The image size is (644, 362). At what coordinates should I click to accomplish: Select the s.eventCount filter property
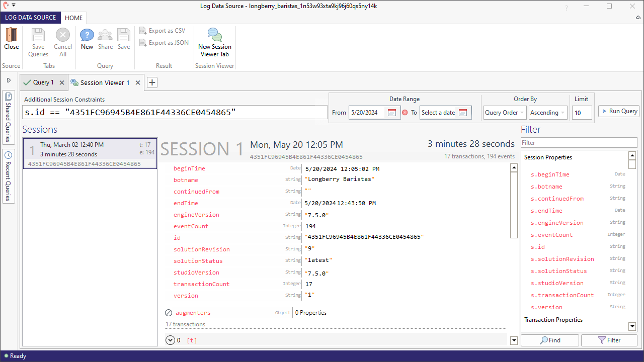click(552, 235)
